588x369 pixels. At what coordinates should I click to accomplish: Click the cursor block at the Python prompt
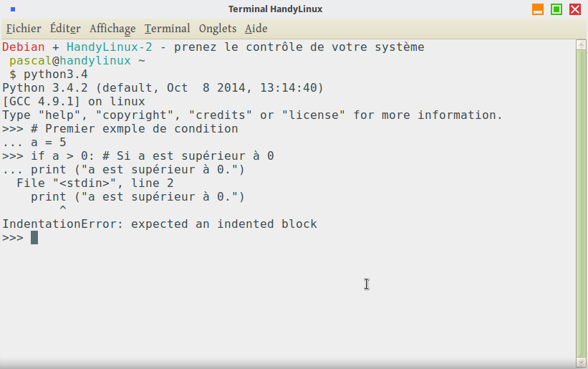point(34,238)
